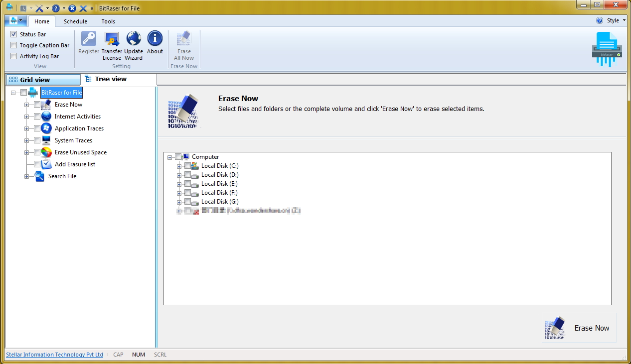Expand Local Disk (E:)
Image resolution: width=631 pixels, height=364 pixels.
coord(179,184)
